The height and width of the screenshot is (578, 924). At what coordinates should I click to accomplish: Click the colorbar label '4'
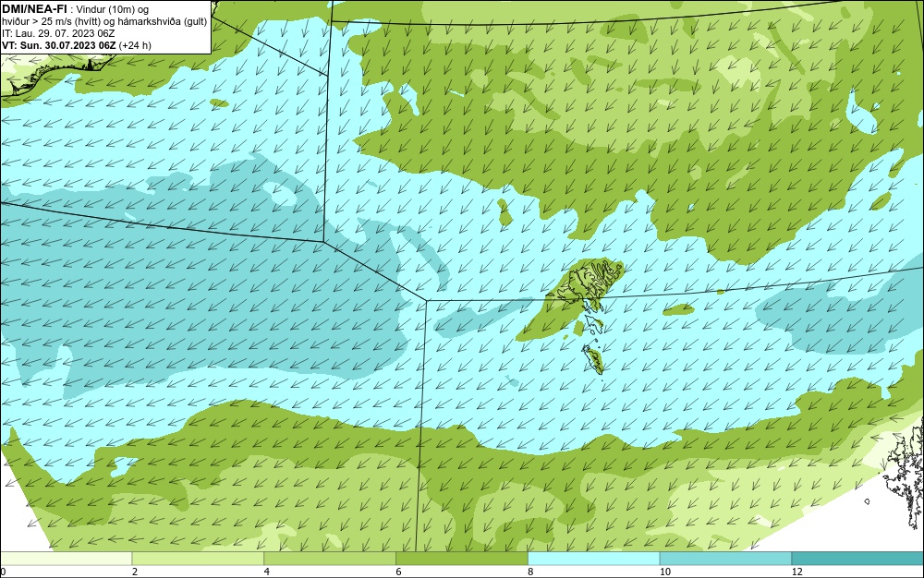(x=266, y=572)
